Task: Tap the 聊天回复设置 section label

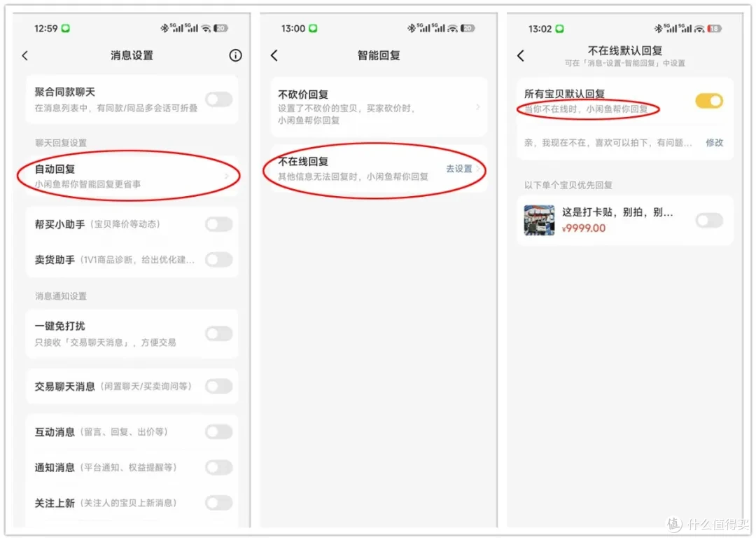Action: (x=61, y=143)
